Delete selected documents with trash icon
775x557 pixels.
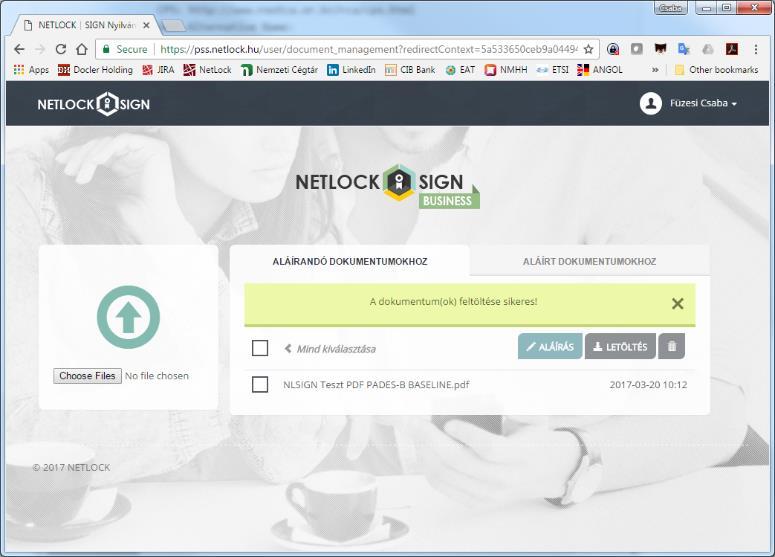coord(672,346)
